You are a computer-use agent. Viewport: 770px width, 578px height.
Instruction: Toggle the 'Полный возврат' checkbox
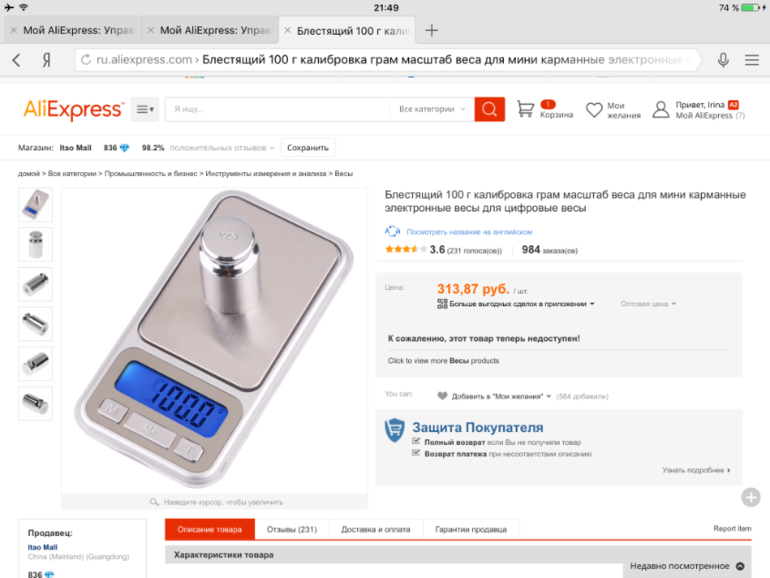(416, 441)
